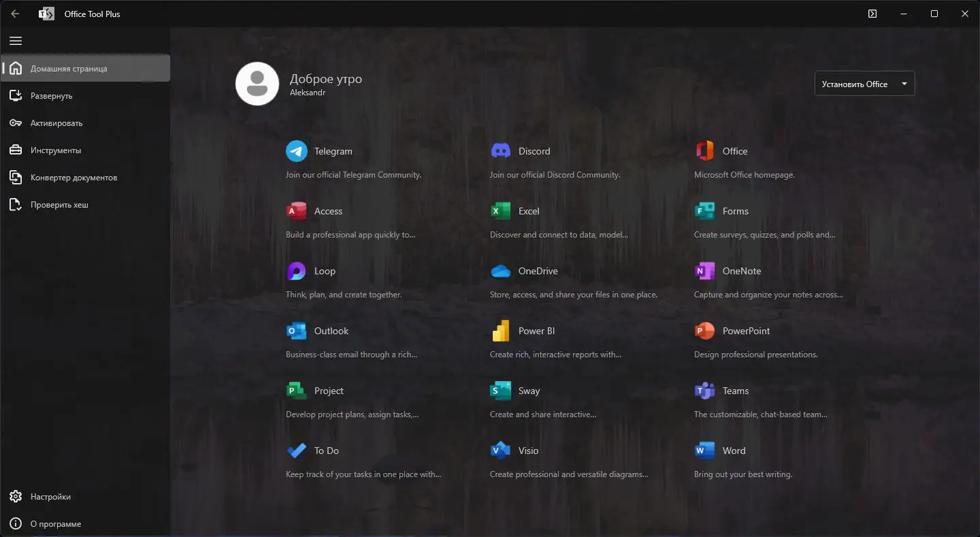Open the Word title link
The width and height of the screenshot is (980, 537).
[734, 451]
